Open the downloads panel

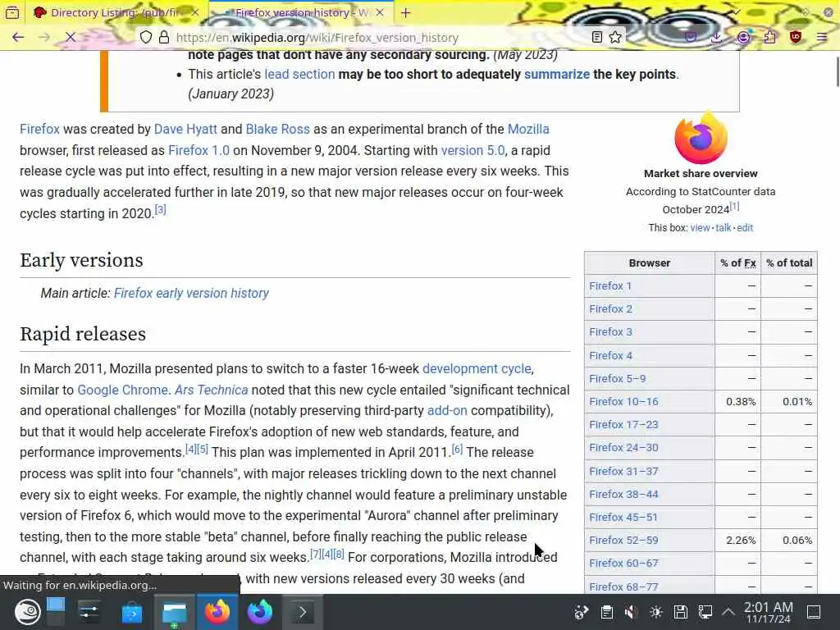tap(716, 37)
